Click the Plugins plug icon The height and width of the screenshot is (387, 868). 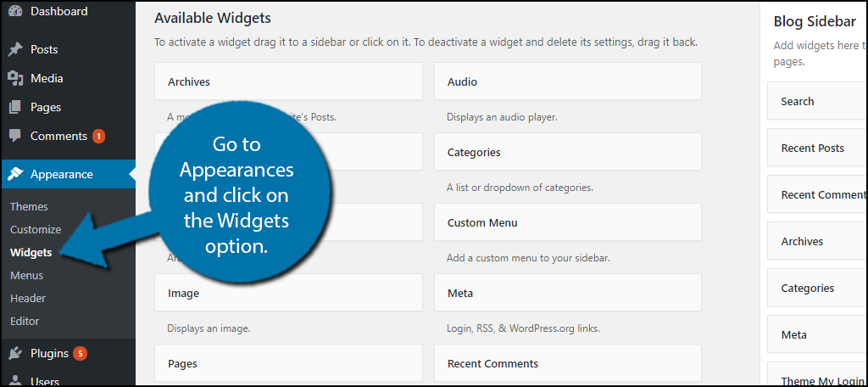(15, 353)
